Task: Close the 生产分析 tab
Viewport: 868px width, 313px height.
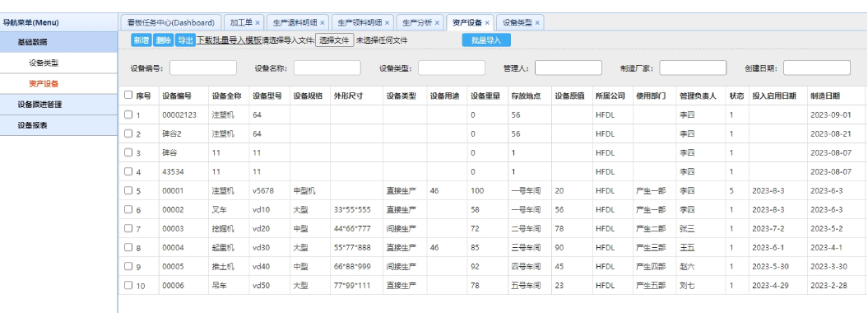Action: coord(437,23)
